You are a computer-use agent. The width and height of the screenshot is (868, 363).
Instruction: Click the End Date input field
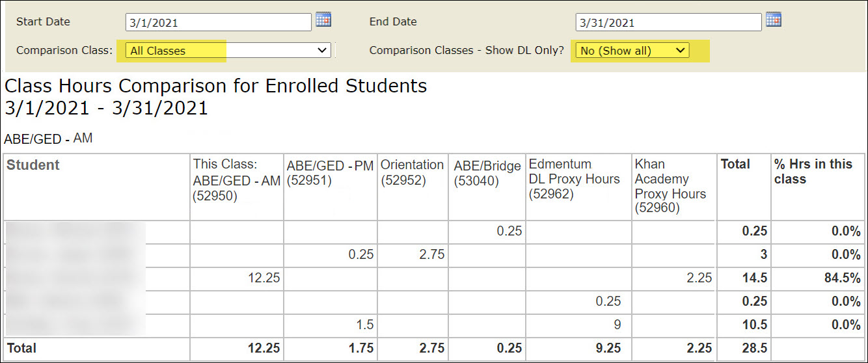coord(668,23)
